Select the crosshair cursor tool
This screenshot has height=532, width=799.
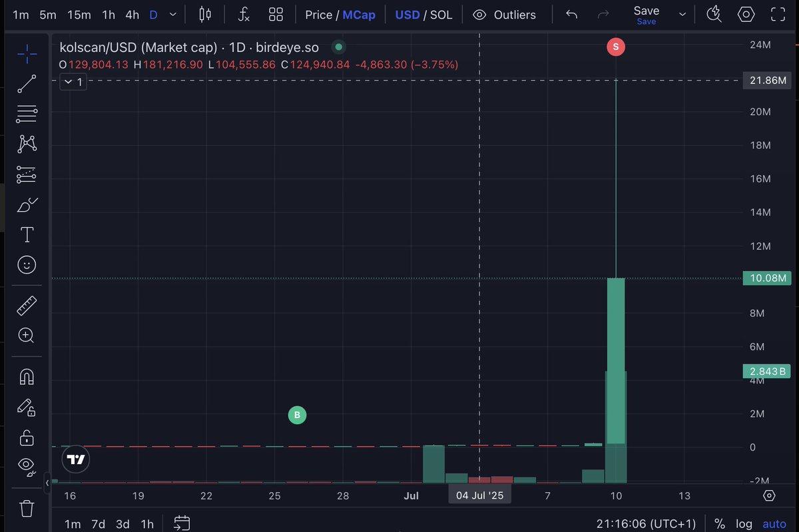coord(27,53)
